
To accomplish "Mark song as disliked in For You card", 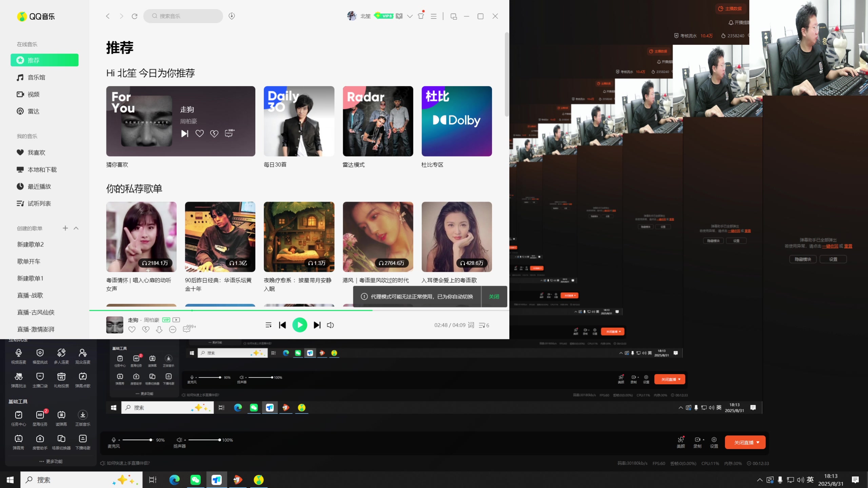I will coord(214,134).
